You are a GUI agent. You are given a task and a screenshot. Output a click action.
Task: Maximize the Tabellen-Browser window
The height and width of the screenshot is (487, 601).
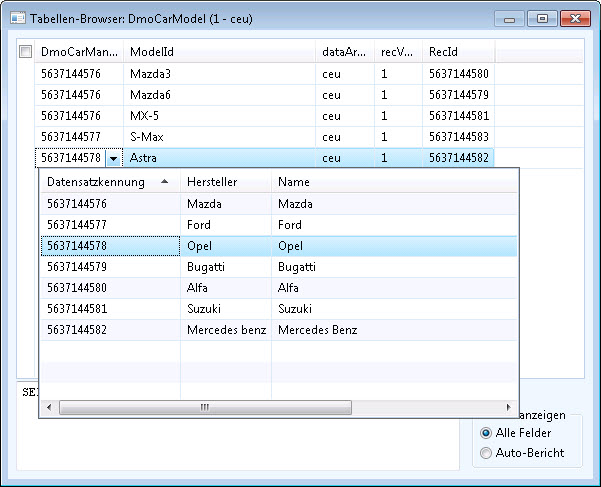tap(542, 19)
